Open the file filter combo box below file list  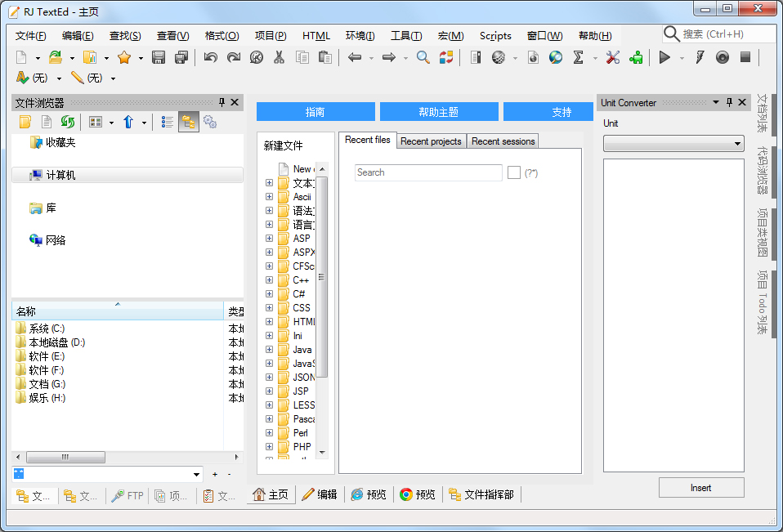coord(107,474)
